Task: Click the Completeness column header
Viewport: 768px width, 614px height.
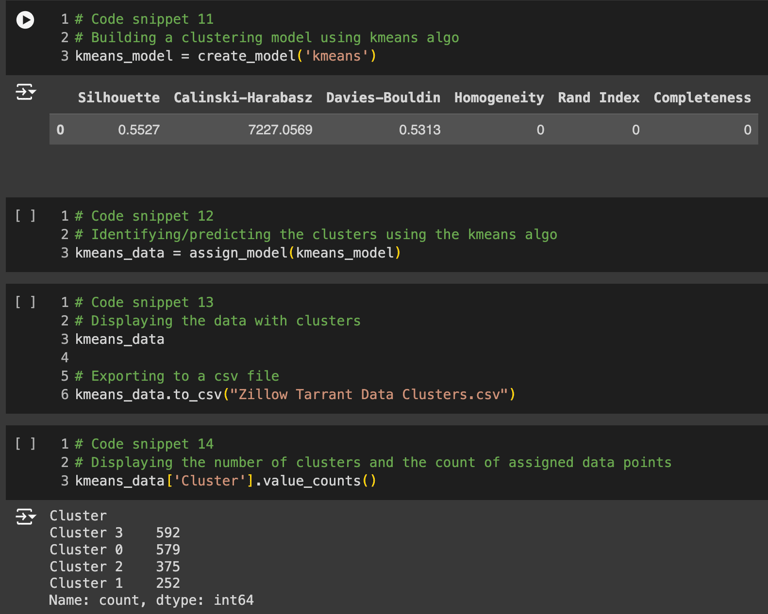Action: (x=701, y=98)
